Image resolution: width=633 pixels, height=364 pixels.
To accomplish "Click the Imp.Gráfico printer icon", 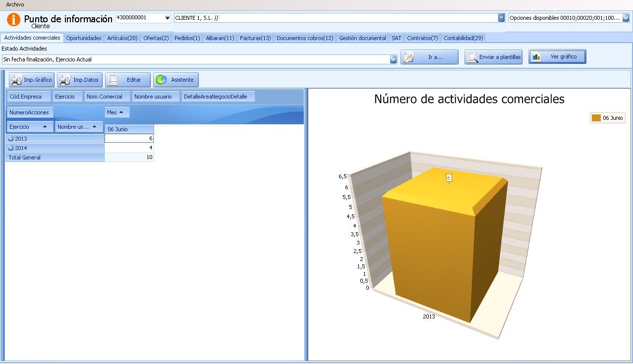I will 17,80.
